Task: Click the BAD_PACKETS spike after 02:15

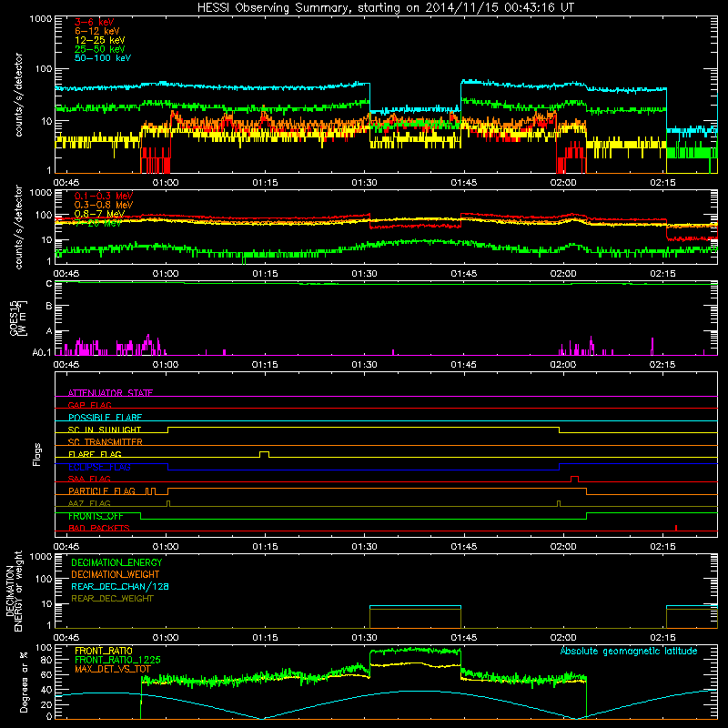Action: click(x=676, y=528)
